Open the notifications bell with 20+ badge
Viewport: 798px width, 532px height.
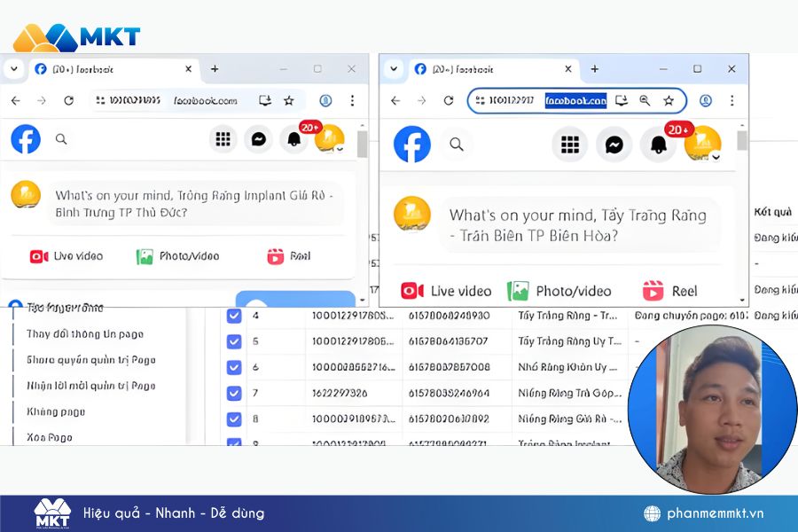658,144
